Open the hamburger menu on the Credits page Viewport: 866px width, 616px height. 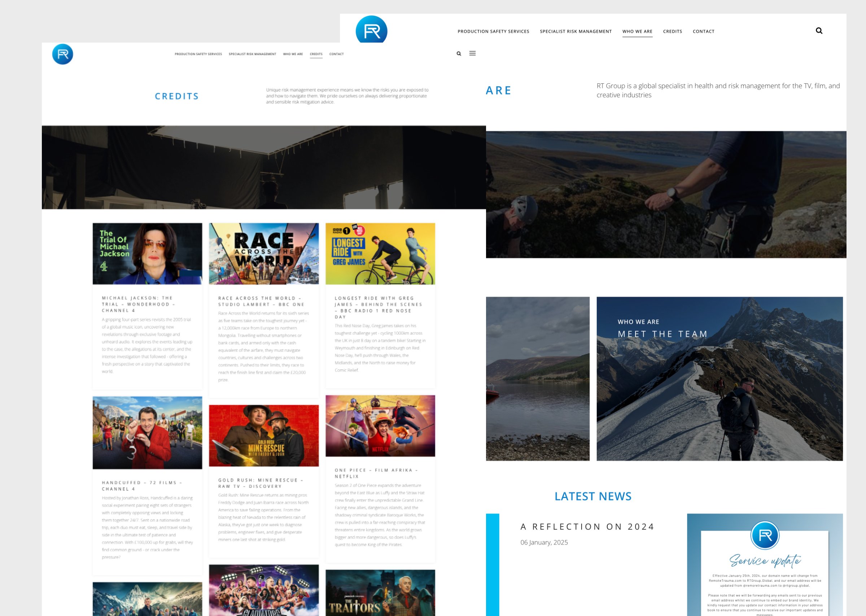472,53
